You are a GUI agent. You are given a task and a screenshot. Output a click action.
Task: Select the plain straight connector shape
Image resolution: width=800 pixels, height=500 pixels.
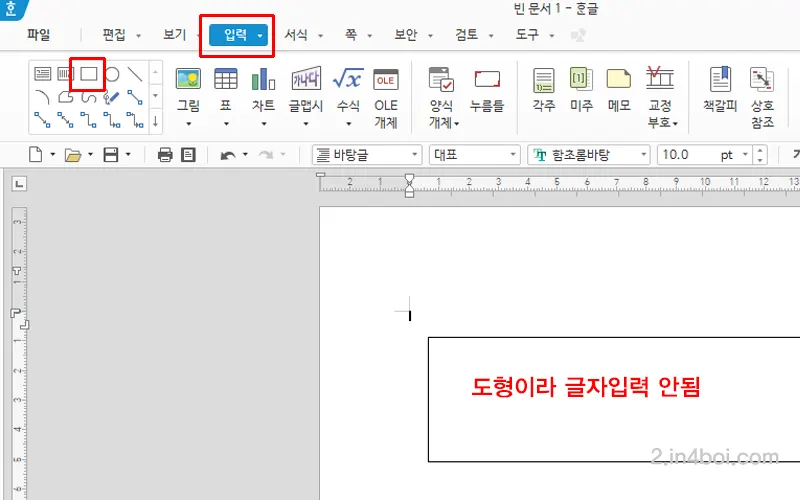[x=135, y=97]
